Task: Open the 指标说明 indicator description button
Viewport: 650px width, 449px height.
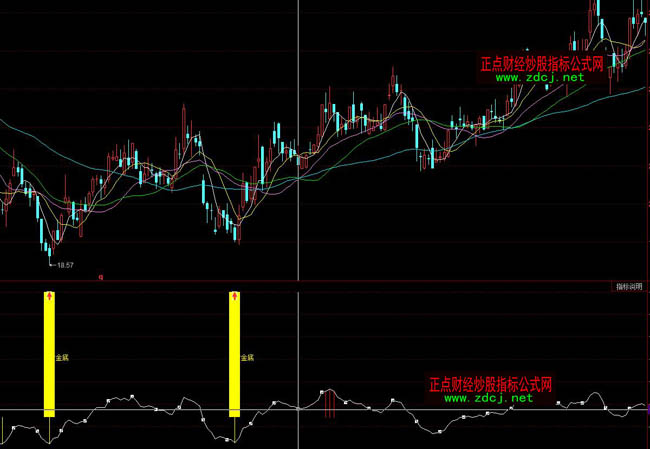Action: (629, 287)
